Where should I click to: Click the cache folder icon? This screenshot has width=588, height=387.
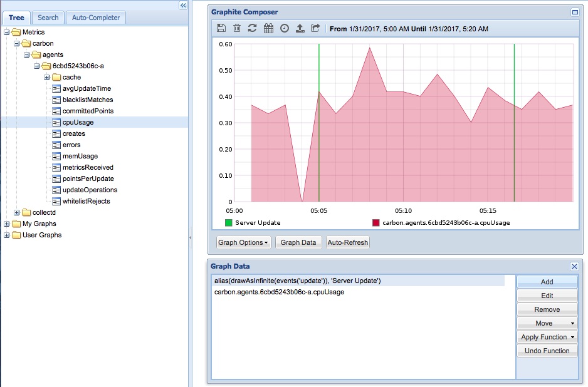pyautogui.click(x=56, y=77)
